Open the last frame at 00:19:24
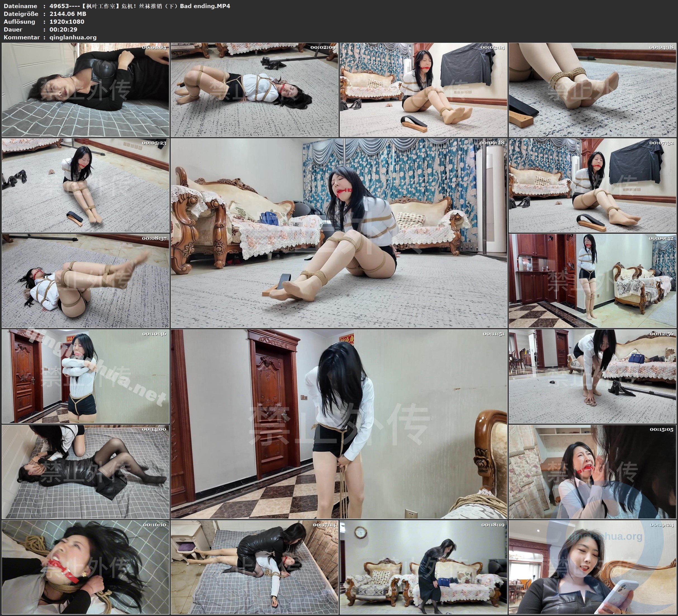The width and height of the screenshot is (678, 616). tap(593, 567)
